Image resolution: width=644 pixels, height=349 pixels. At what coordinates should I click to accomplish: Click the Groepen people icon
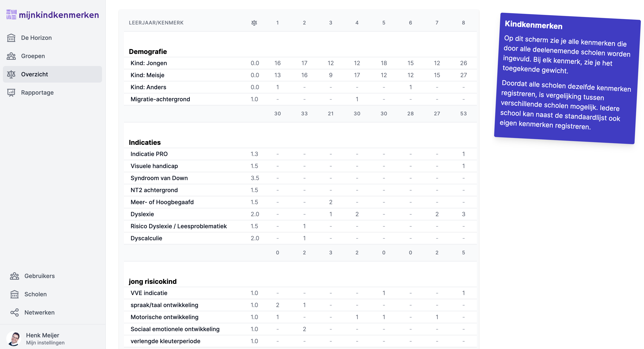11,56
